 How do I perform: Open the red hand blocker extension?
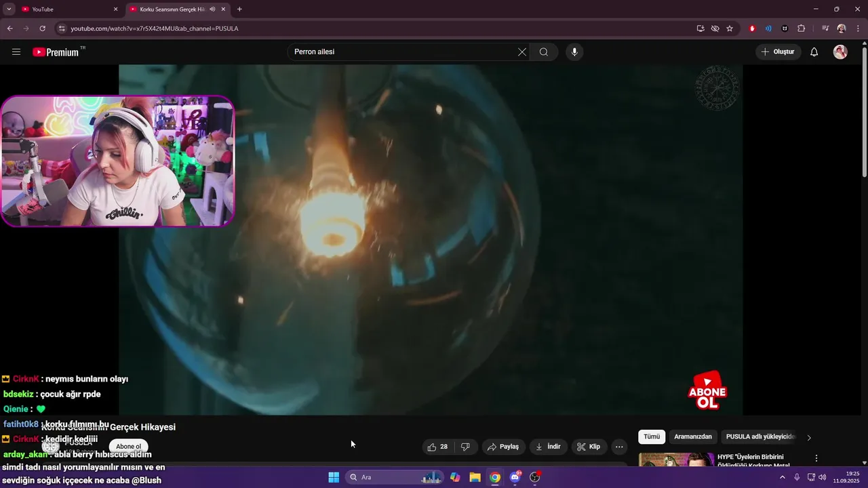(x=752, y=28)
